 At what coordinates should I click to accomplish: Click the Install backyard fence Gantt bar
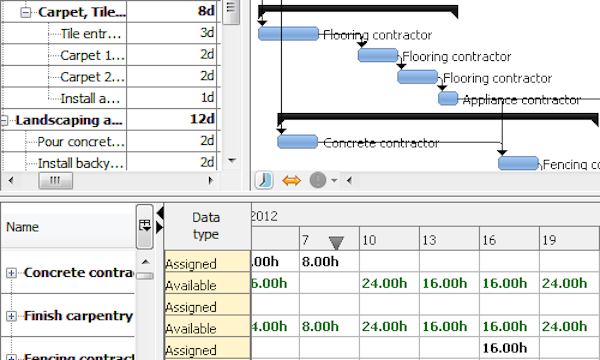coord(518,164)
